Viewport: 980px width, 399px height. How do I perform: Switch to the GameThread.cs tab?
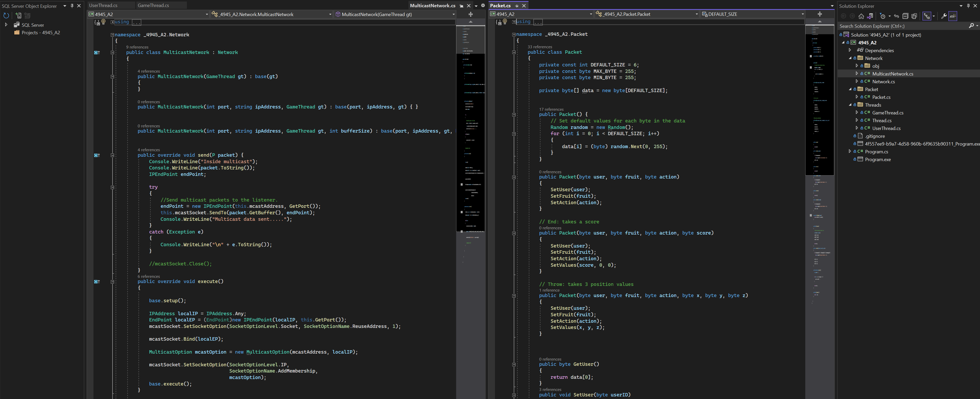click(153, 5)
